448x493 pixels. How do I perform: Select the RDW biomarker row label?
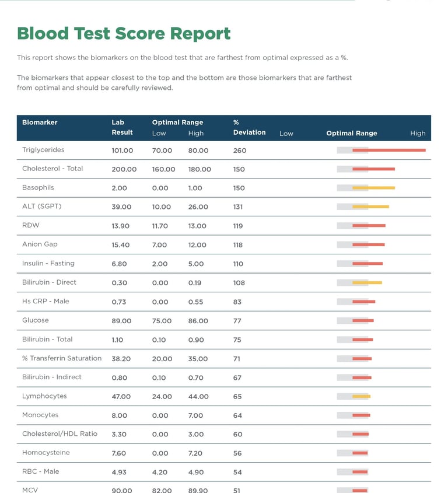tap(31, 225)
